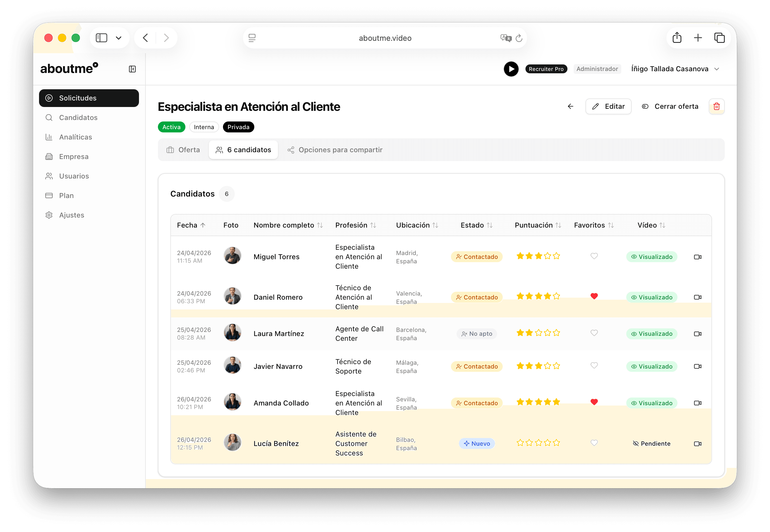Remove Amanda Collado from favorites
The image size is (770, 532).
point(594,402)
